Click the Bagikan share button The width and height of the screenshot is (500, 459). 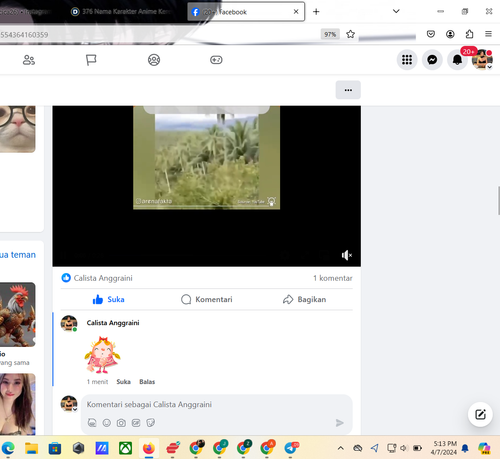click(x=304, y=299)
